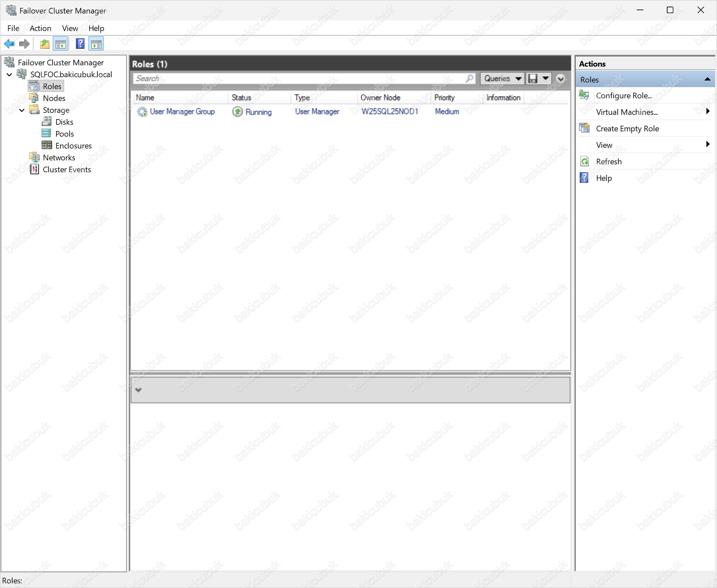Open the View menu in menu bar

[x=70, y=28]
